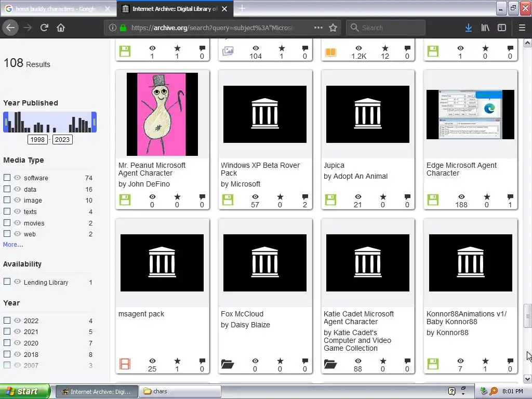Click favorites star on msagent pack card
Viewport: 532px width, 399px height.
coord(177,361)
